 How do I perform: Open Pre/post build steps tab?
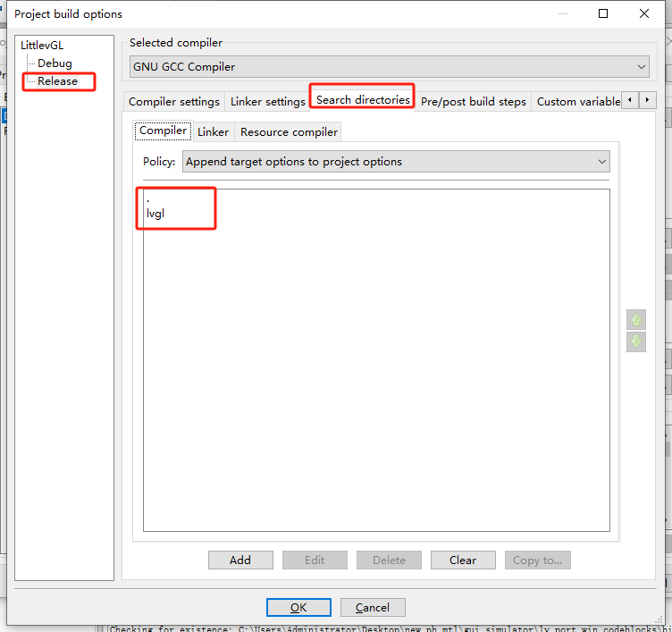473,102
